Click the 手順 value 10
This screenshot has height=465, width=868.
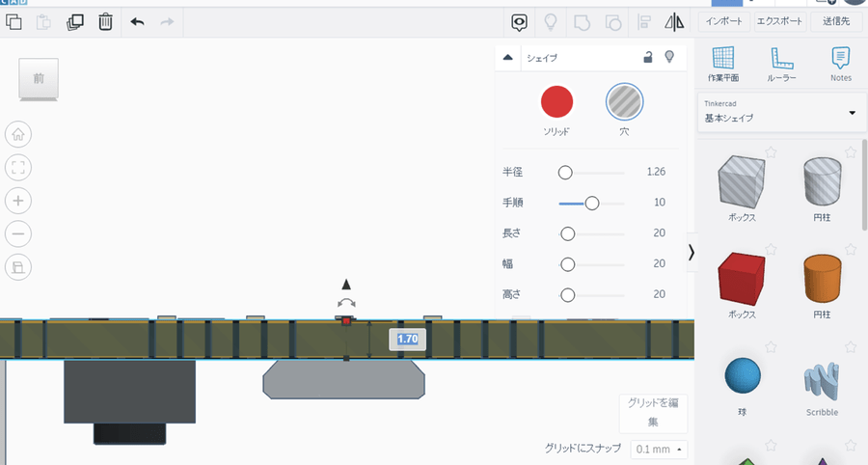point(660,202)
